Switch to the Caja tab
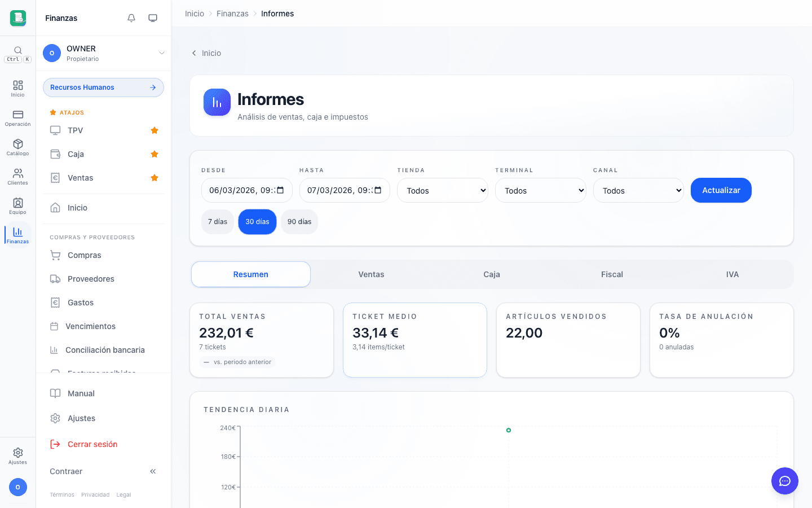 click(x=492, y=274)
